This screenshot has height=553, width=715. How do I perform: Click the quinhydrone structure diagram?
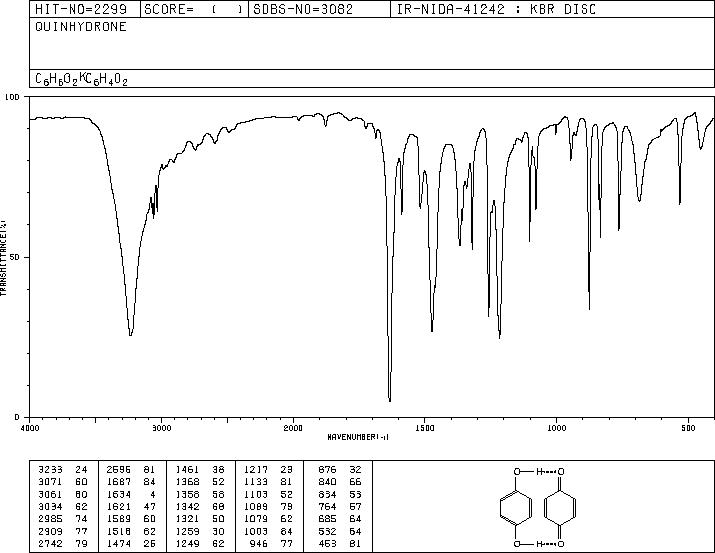(x=539, y=507)
